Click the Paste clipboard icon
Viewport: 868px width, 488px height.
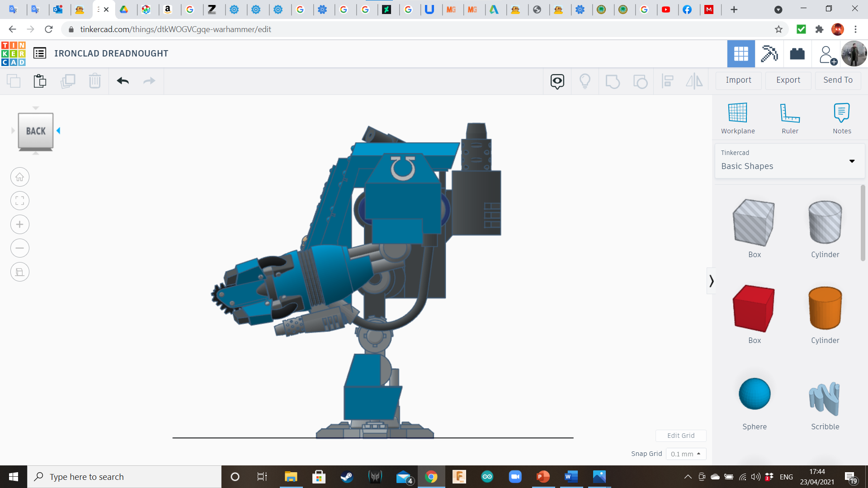(40, 81)
